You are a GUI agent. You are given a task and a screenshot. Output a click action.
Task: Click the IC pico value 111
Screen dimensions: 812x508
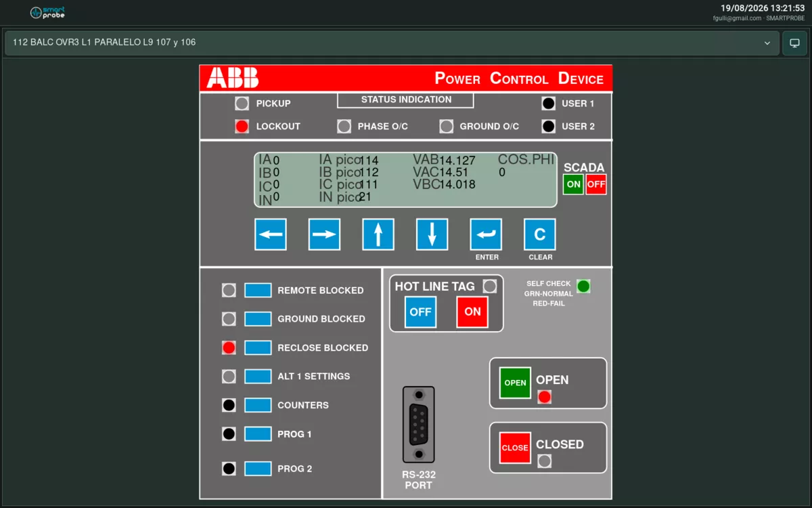click(x=369, y=184)
